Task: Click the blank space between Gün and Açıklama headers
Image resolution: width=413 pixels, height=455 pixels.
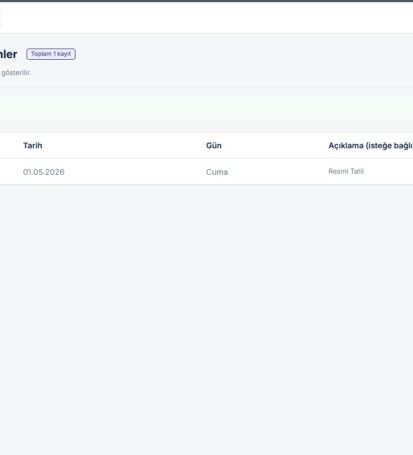Action: (x=275, y=145)
